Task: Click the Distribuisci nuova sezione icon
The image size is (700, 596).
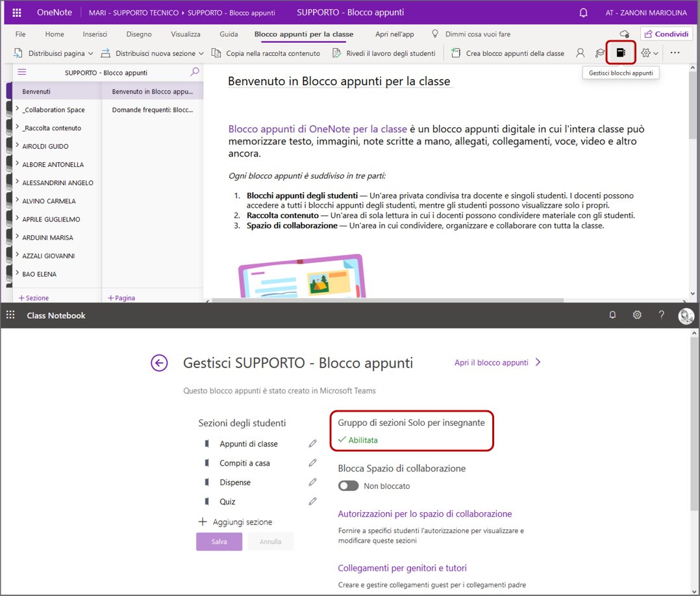Action: (105, 53)
